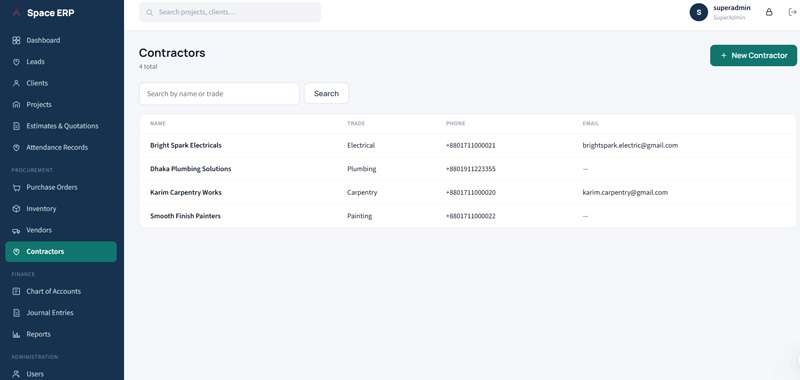Click email karim.carpentry@gmail.com
Screen dimensions: 800x380
(x=625, y=193)
